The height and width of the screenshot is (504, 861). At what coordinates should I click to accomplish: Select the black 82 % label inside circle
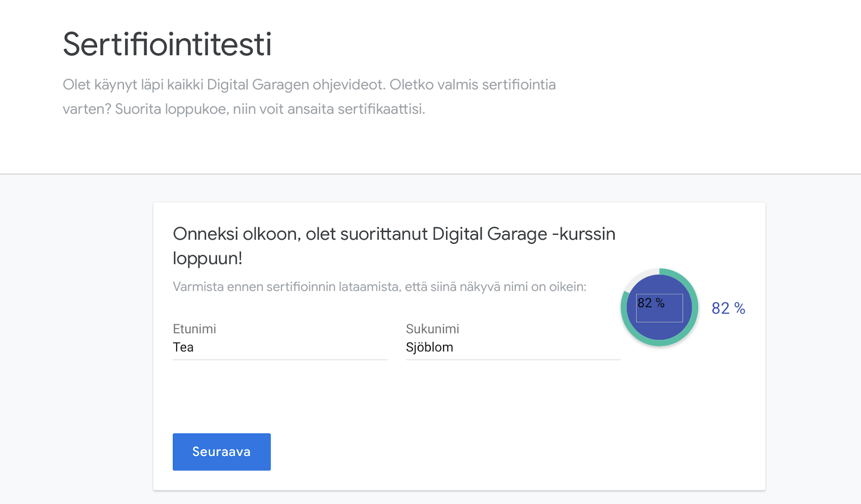tap(651, 303)
